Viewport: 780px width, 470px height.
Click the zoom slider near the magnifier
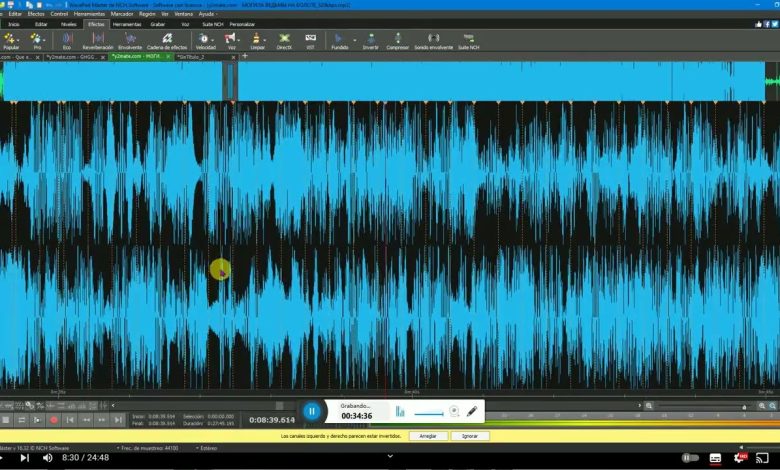700,405
